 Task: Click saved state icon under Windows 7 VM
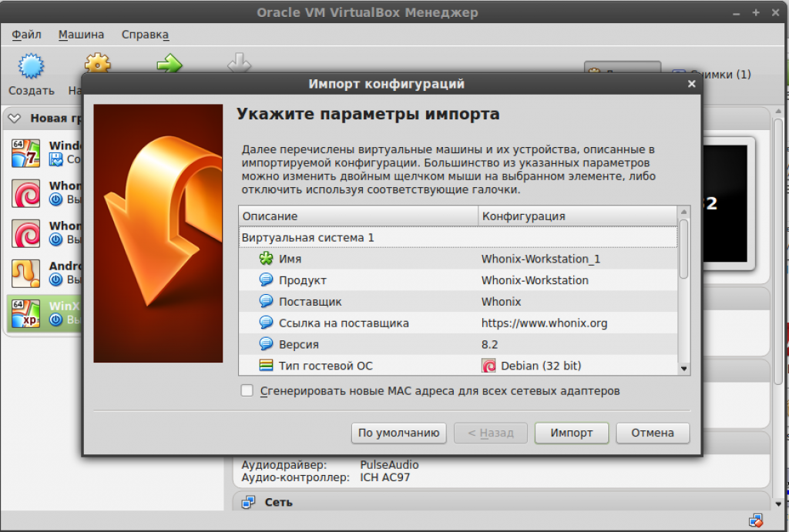55,159
